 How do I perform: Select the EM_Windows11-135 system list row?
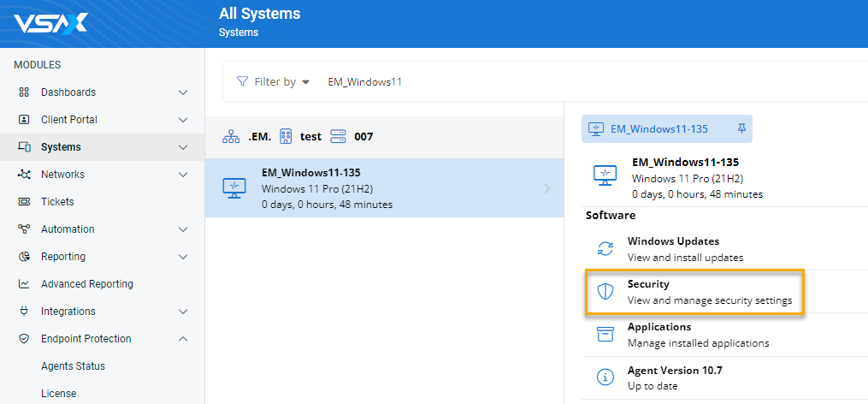pos(384,188)
